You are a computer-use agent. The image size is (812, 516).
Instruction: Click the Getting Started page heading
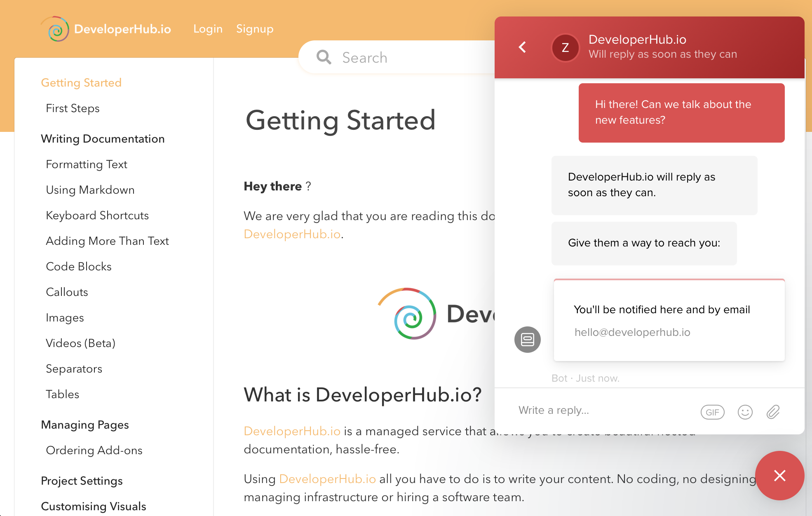tap(340, 120)
